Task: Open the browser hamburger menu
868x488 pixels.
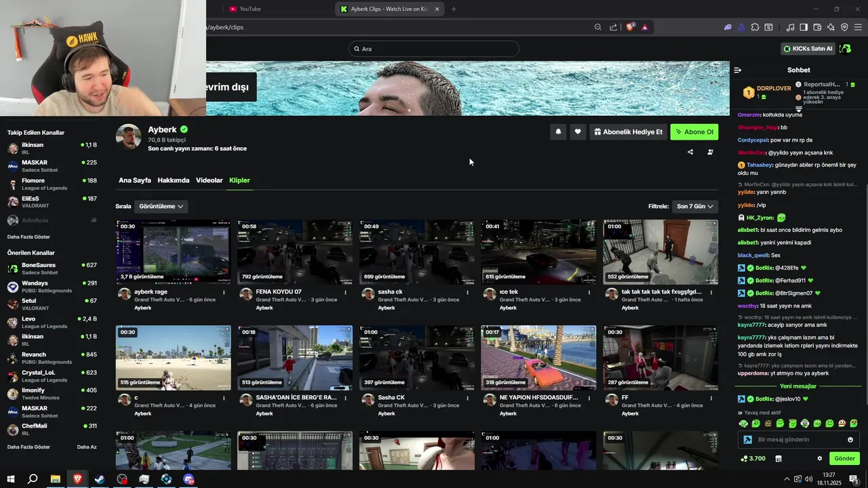Action: point(859,27)
